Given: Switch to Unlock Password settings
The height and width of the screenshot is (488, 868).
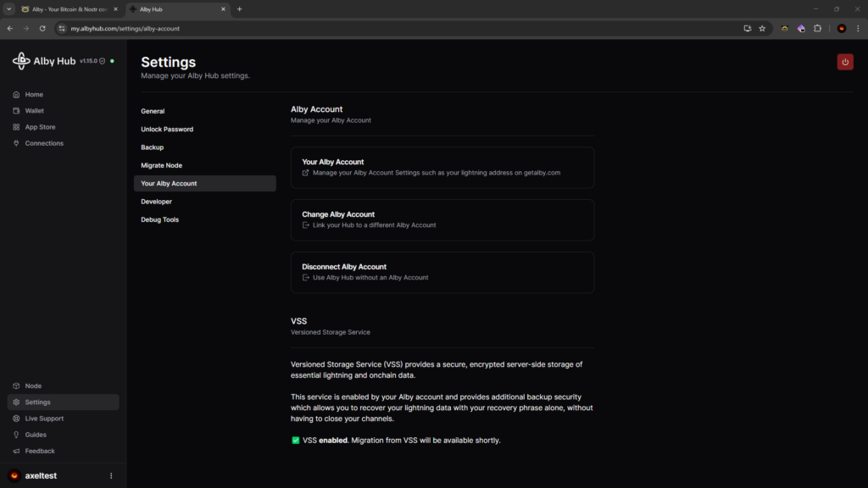Looking at the screenshot, I should 167,130.
